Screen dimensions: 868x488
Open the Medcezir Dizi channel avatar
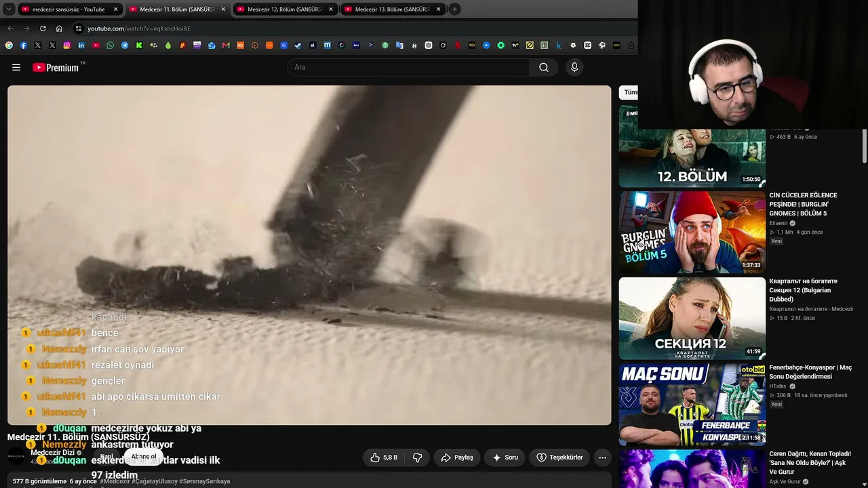tap(17, 456)
